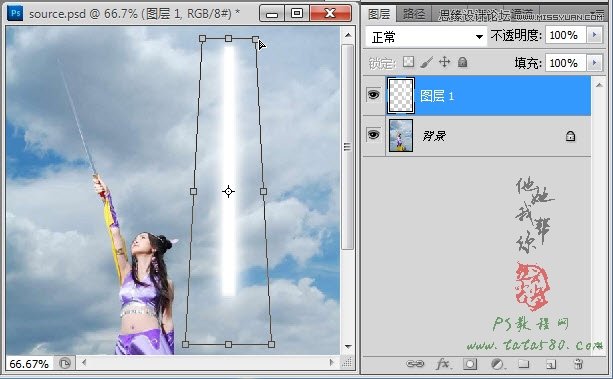This screenshot has height=379, width=613.
Task: Select the 背景 layer name
Action: [x=434, y=136]
